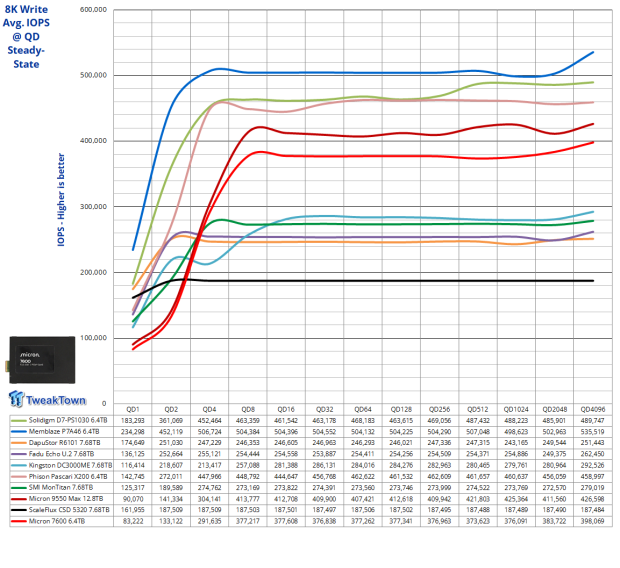Select legend label "Kingston DC3000ME 7.68TB"

click(x=70, y=465)
